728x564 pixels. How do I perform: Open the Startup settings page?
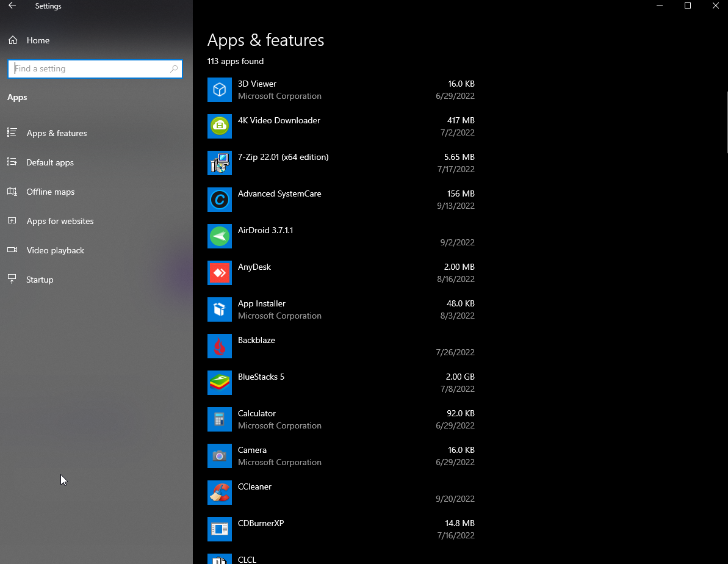(40, 280)
